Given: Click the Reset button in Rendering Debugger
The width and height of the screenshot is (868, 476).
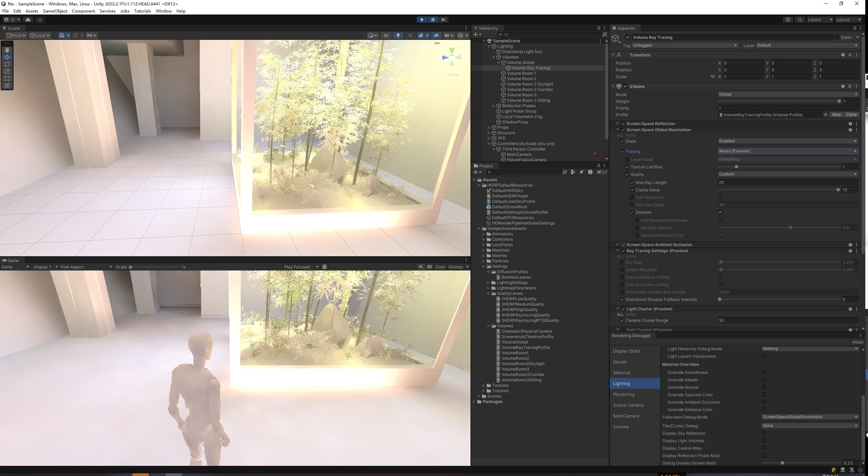Looking at the screenshot, I should click(858, 342).
